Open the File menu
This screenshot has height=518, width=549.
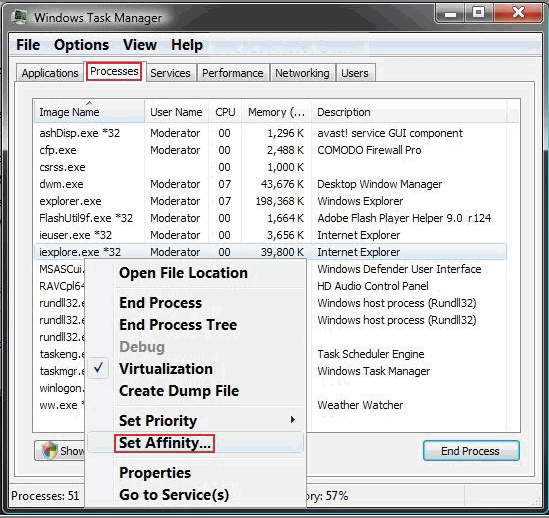28,45
